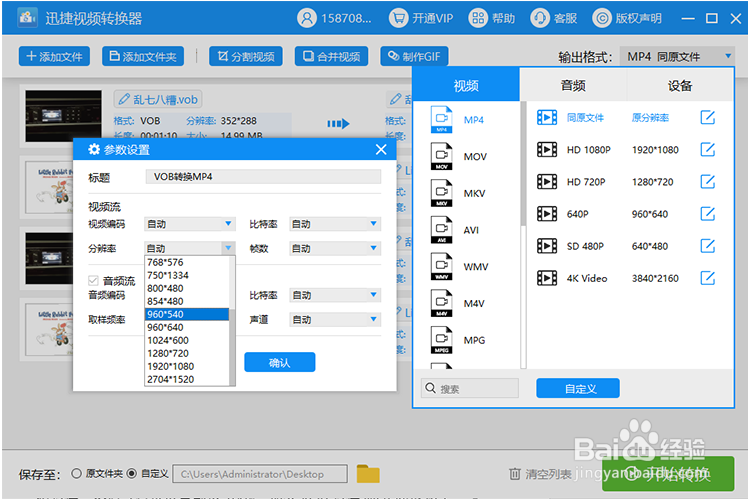Expand the 声道 dropdown
The width and height of the screenshot is (748, 499).
tap(374, 319)
